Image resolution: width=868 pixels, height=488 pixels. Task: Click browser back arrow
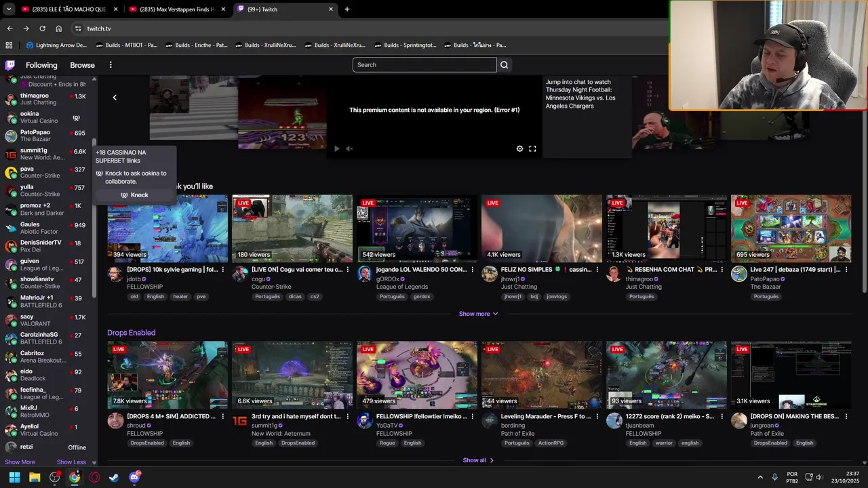(9, 28)
